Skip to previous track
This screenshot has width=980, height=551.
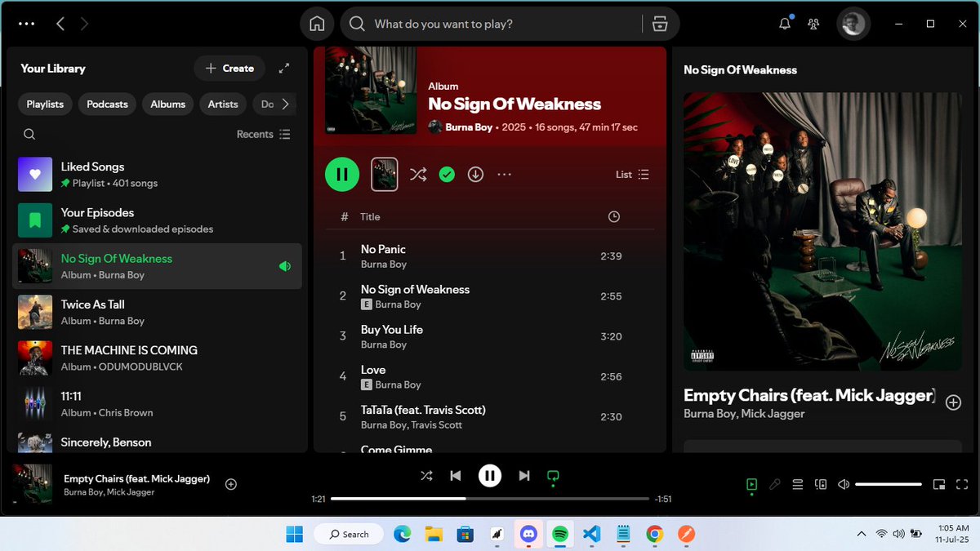(x=456, y=475)
